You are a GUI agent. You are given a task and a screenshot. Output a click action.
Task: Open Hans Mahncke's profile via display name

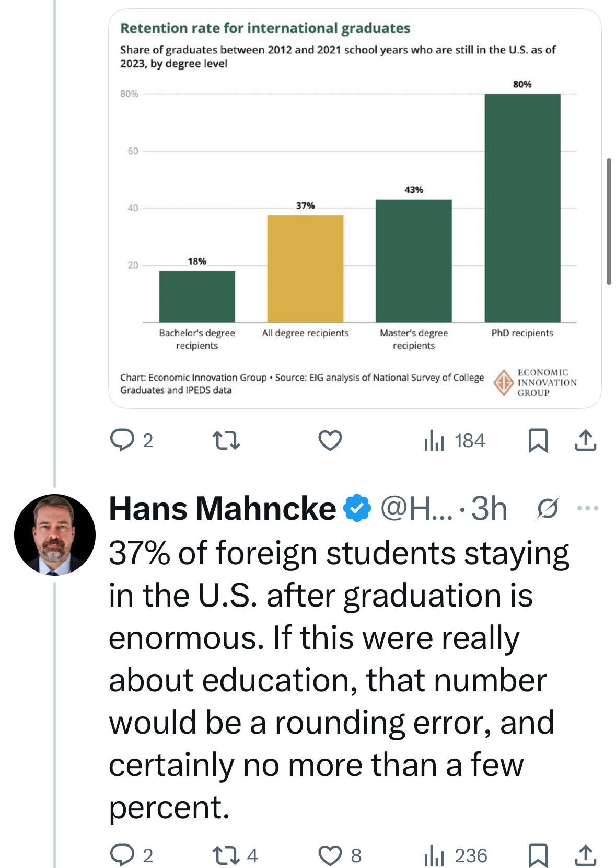point(222,509)
